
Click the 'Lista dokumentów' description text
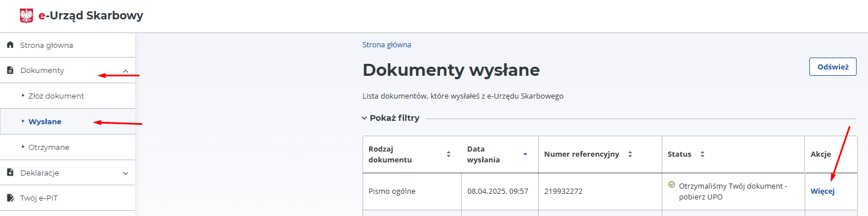(463, 96)
